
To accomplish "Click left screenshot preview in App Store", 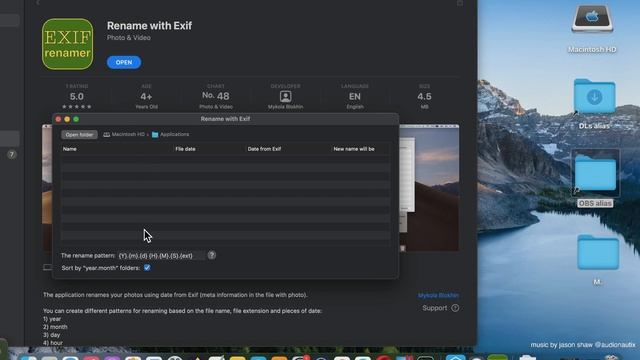I will [47, 188].
